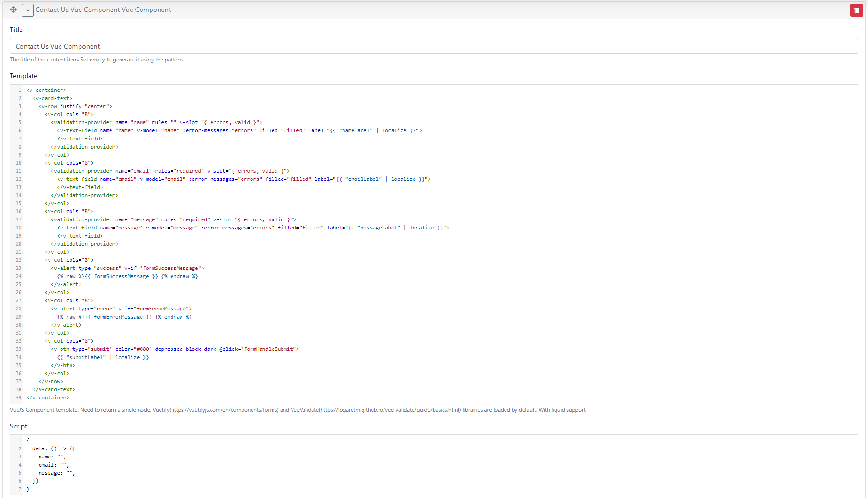868x498 pixels.
Task: Click validation-provider line with name="name"
Action: 157,122
